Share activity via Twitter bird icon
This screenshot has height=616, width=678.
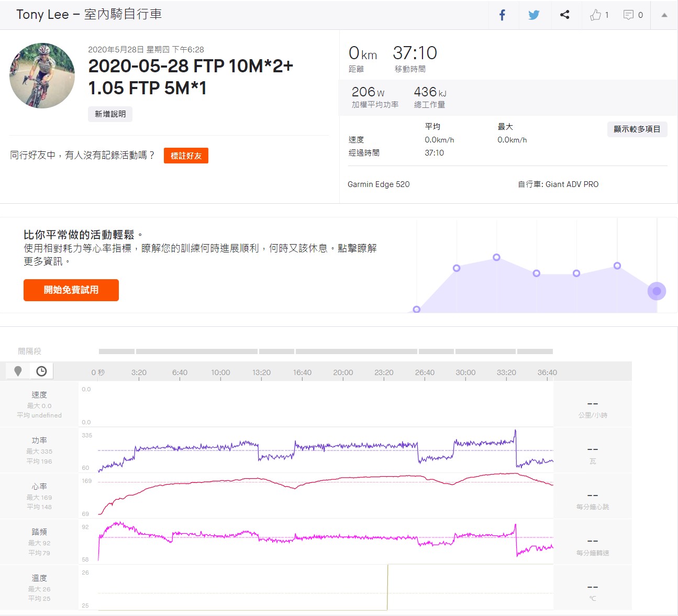[x=533, y=15]
